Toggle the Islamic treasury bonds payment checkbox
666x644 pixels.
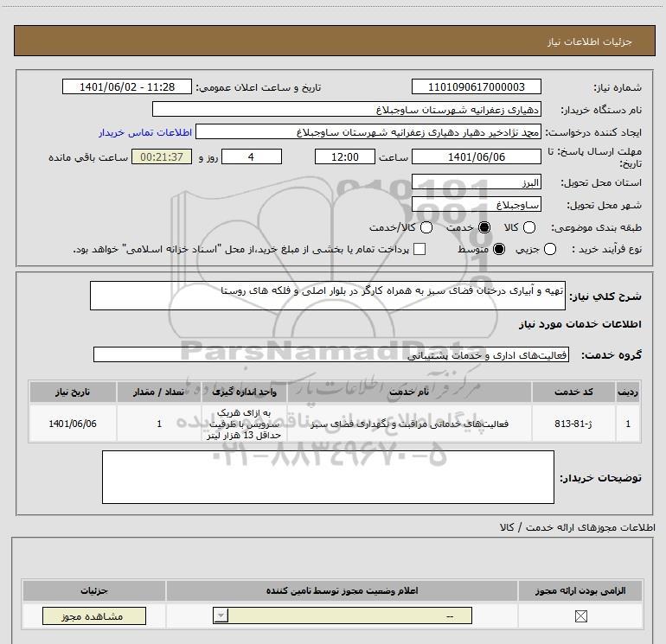coord(419,249)
